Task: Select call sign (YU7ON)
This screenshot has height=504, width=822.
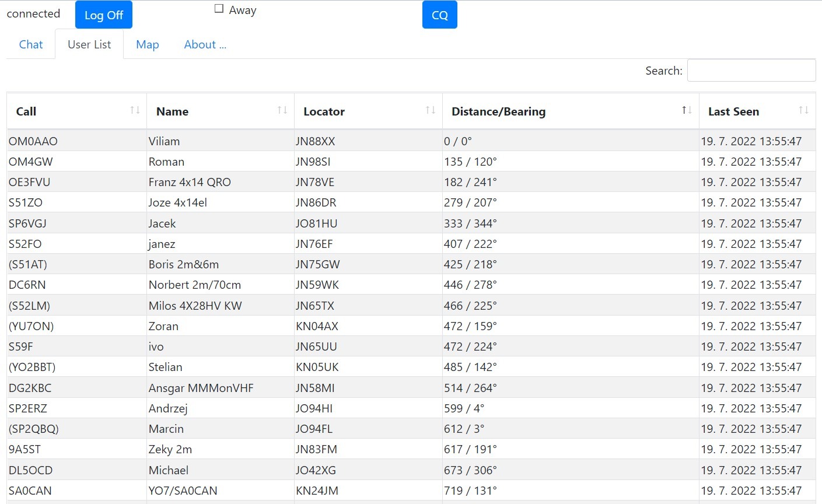Action: pos(32,326)
